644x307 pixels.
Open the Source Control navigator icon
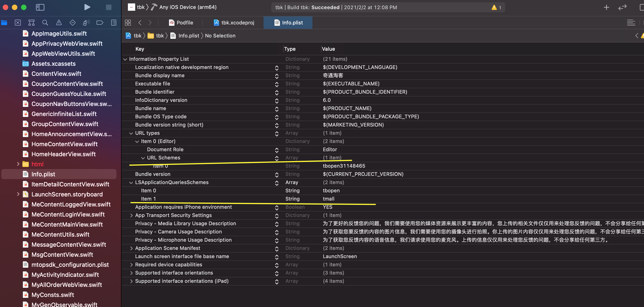[x=18, y=23]
